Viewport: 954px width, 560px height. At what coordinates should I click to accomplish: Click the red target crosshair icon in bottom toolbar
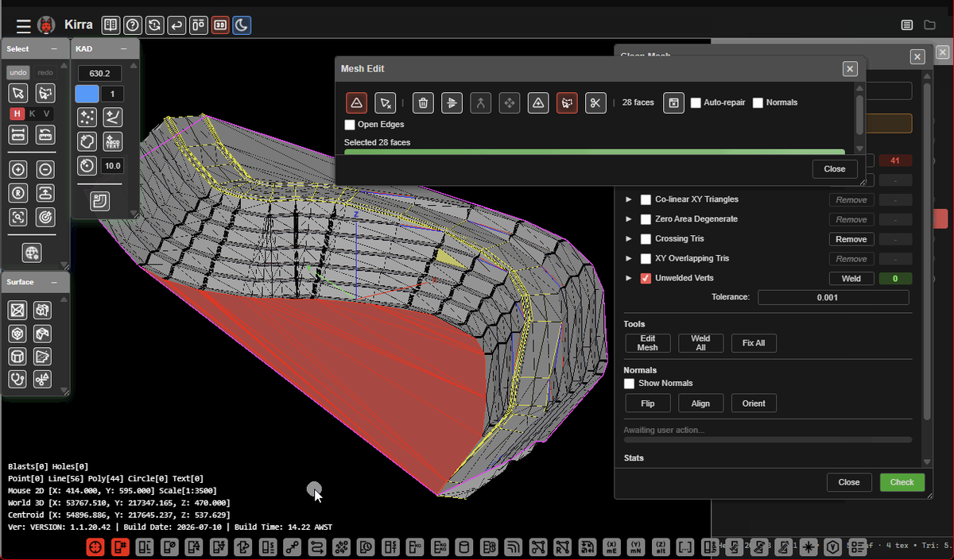[x=95, y=547]
